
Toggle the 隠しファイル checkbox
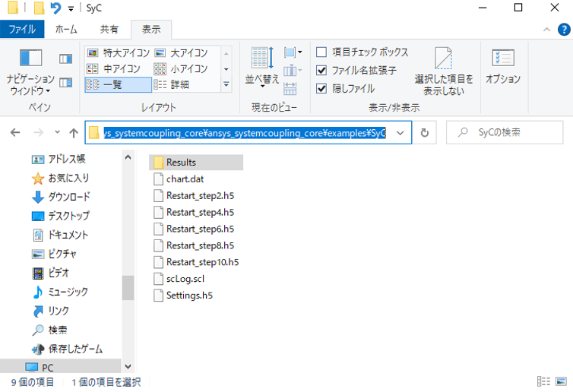point(321,88)
